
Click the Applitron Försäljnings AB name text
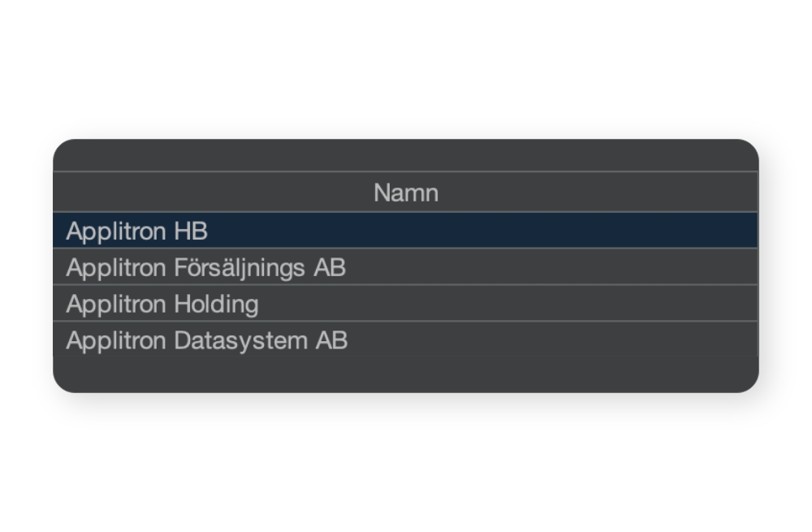tap(205, 268)
